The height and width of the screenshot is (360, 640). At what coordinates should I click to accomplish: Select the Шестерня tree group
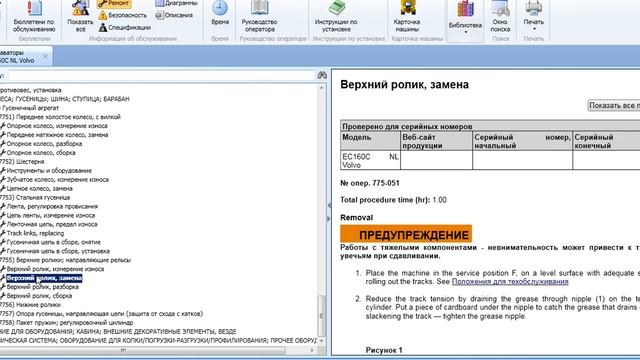point(22,162)
